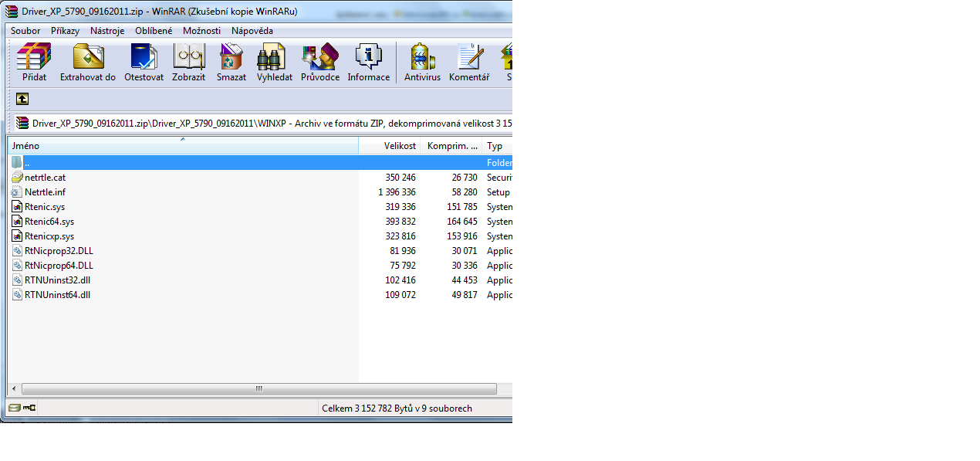Click the RTNUninst64.dll file icon
Viewport: 980px width, 461px height.
pos(18,295)
